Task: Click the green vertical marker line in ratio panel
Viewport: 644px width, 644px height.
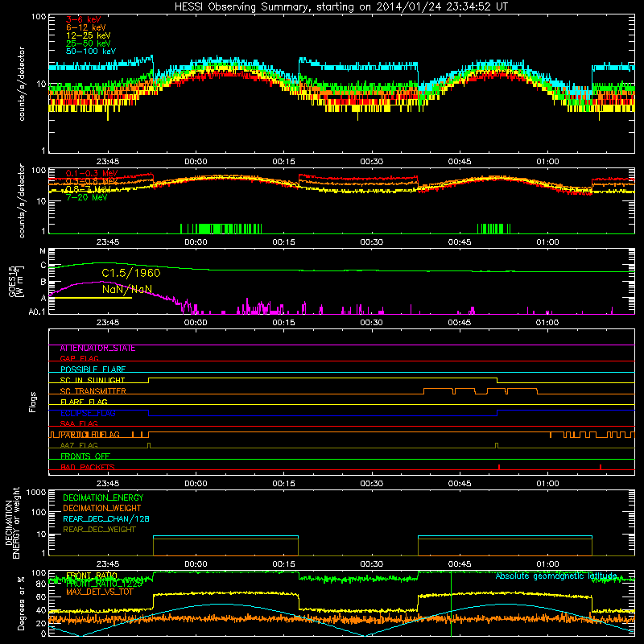Action: 451,604
